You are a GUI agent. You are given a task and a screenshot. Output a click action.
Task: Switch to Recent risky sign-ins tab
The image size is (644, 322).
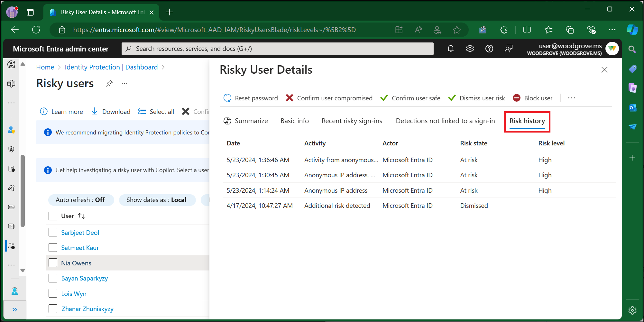(352, 121)
